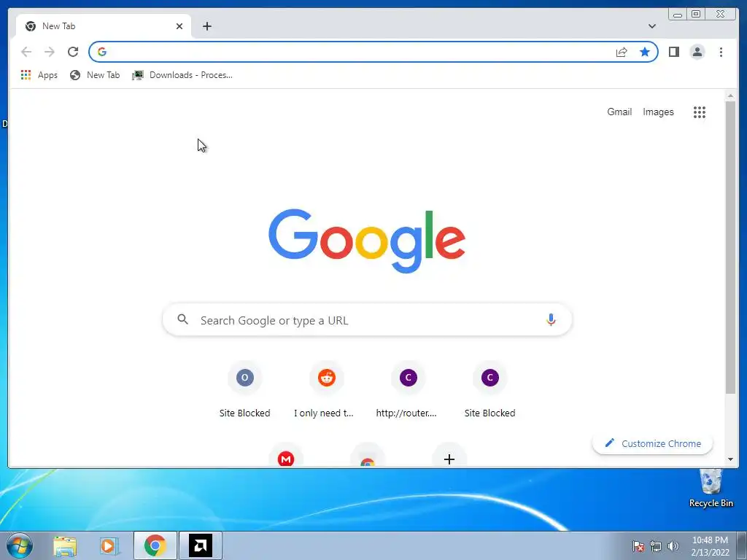Open the Images link
The height and width of the screenshot is (560, 747).
click(x=659, y=112)
